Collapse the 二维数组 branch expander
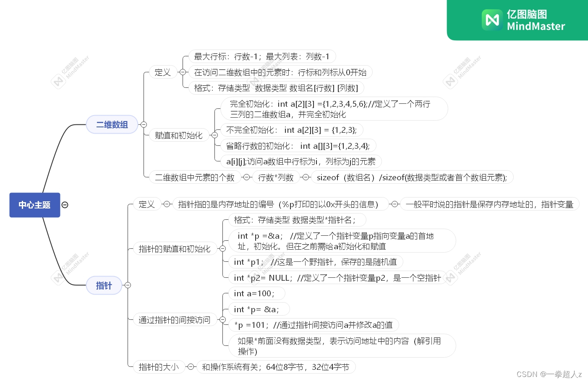This screenshot has height=382, width=588. (144, 124)
